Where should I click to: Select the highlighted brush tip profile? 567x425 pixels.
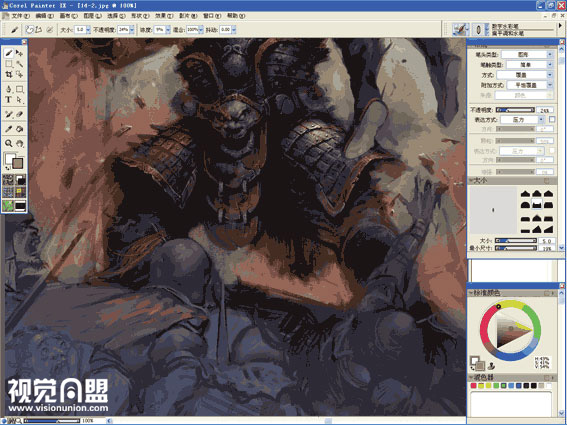537,204
